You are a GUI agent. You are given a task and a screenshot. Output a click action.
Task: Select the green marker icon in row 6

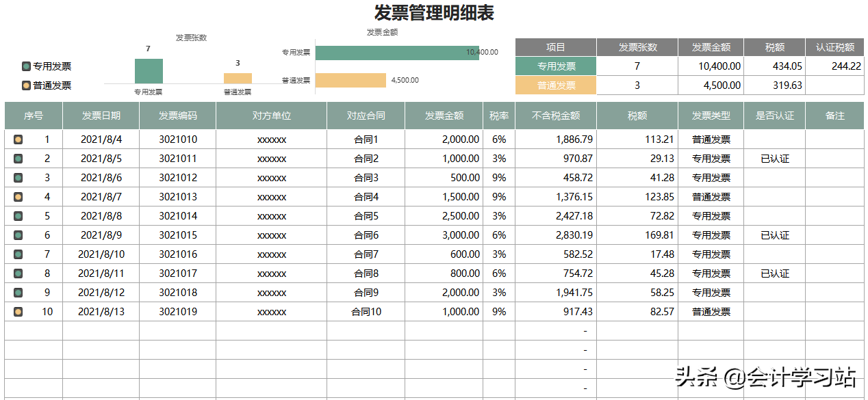coord(18,235)
